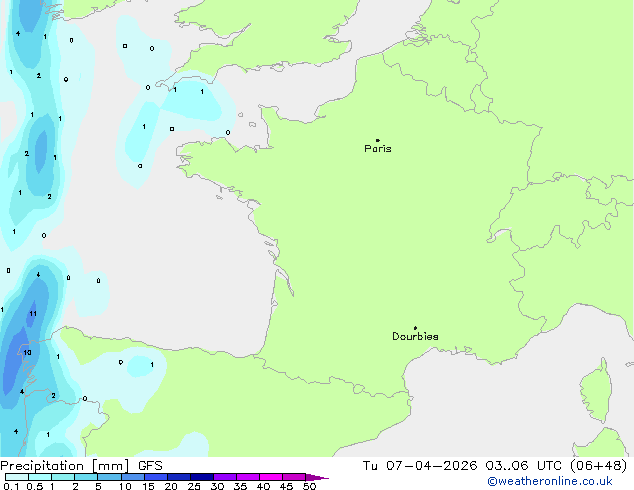Click the 'Precipitation [mm] GFS' title
The image size is (634, 490).
tap(81, 466)
